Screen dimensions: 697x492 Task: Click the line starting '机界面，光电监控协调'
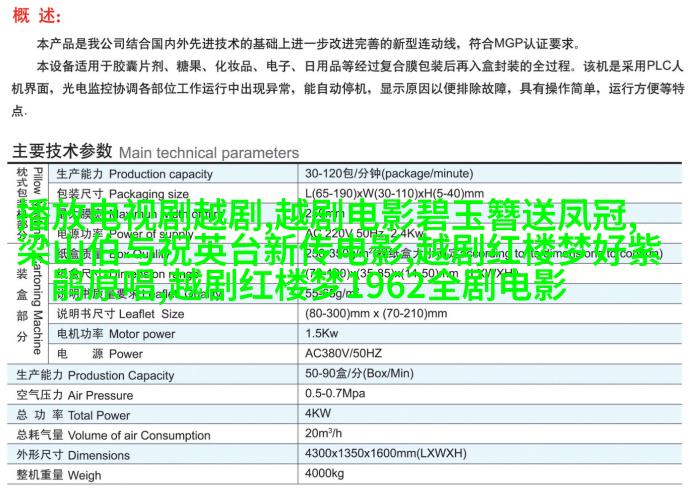point(348,88)
